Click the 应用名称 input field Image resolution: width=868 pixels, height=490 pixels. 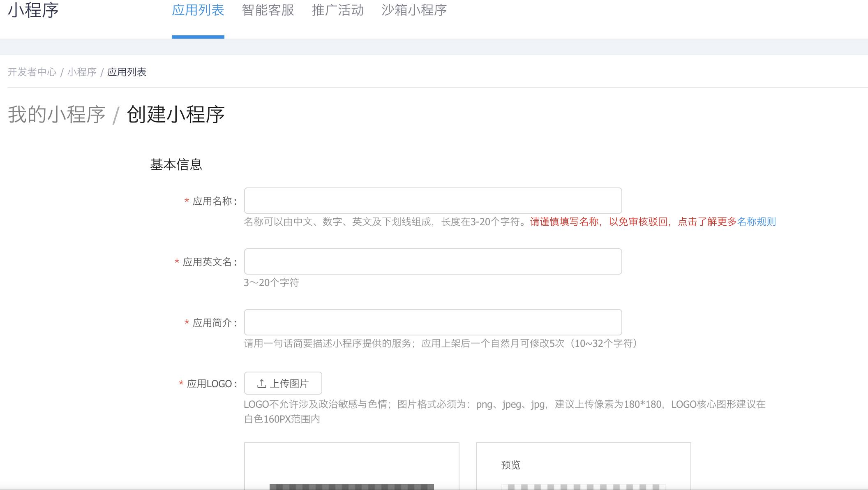point(432,201)
